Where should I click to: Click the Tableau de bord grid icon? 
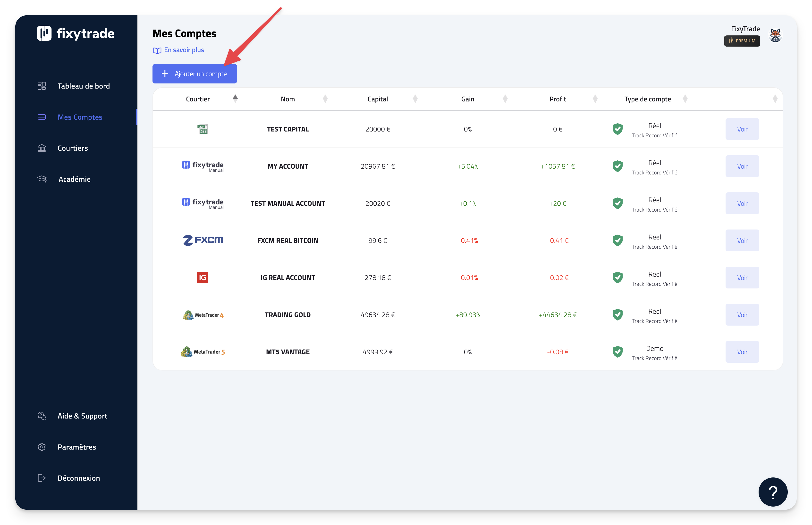point(42,86)
